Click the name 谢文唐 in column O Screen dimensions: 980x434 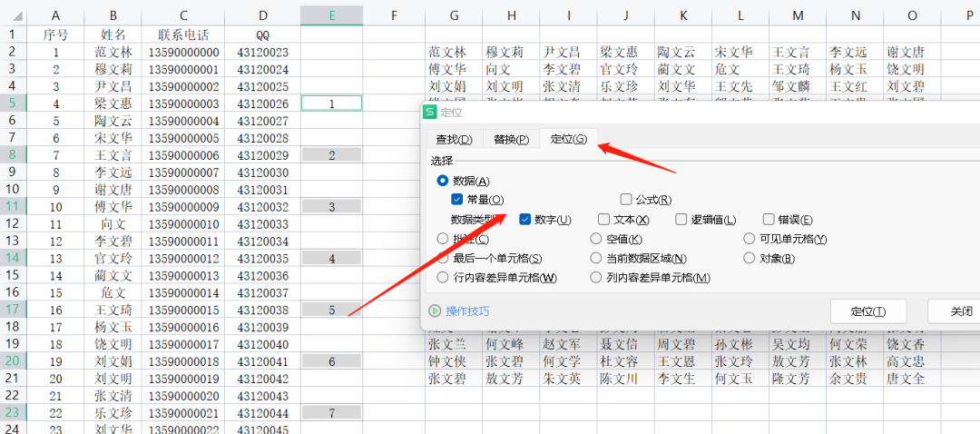[905, 53]
